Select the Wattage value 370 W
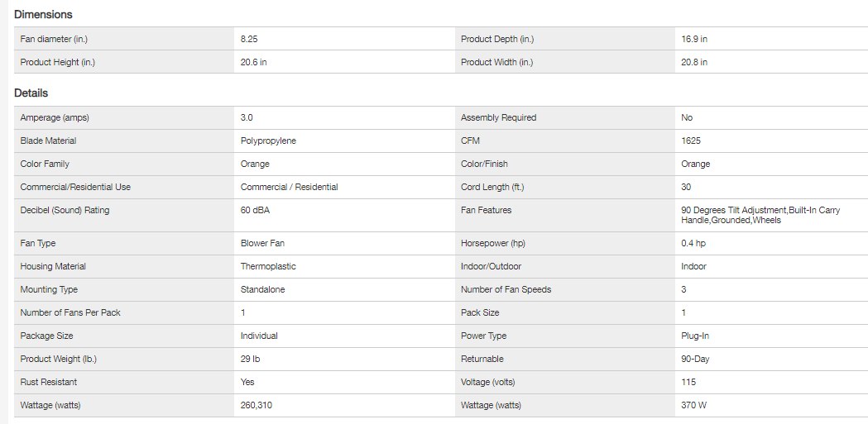 pos(694,405)
